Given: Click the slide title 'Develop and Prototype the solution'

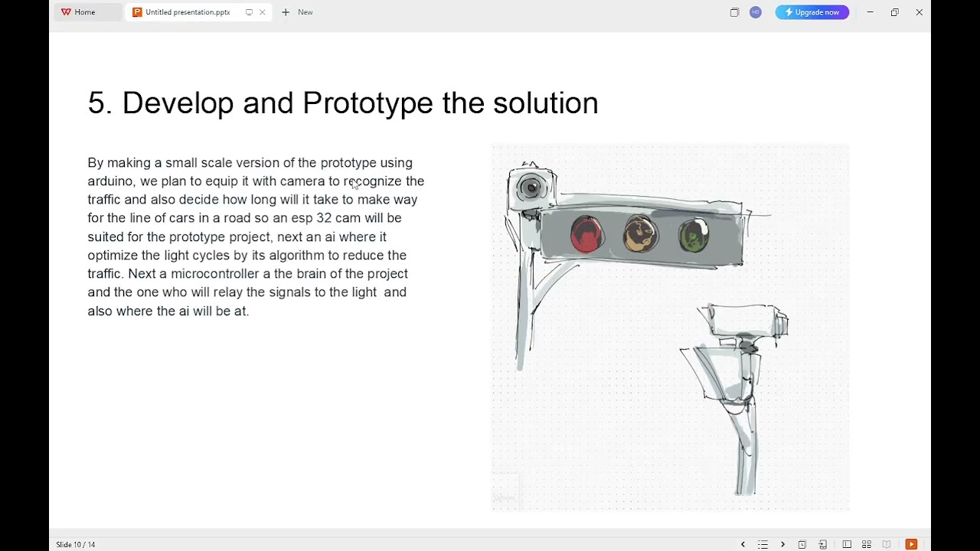Looking at the screenshot, I should [x=343, y=103].
